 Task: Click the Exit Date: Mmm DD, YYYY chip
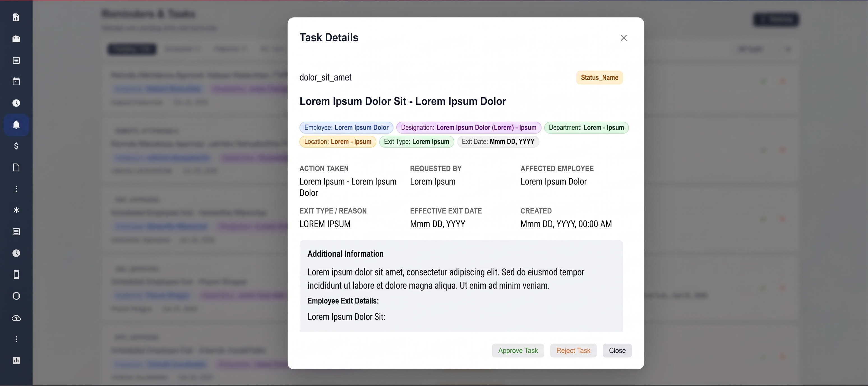(x=498, y=142)
